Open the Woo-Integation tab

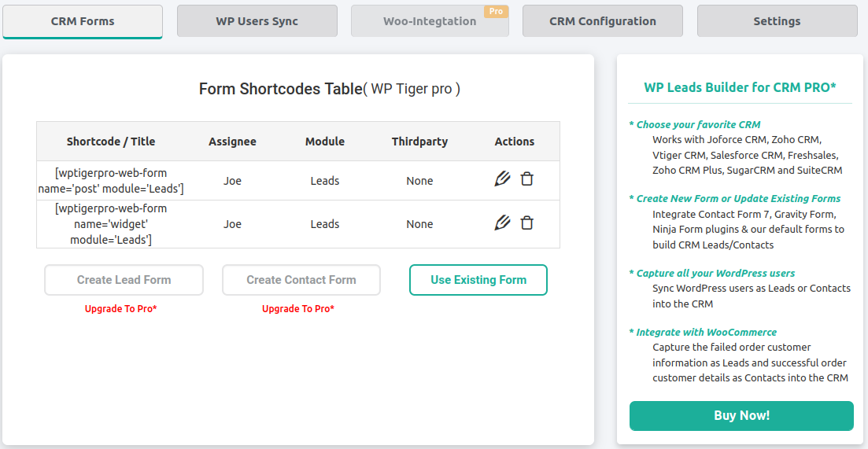430,21
